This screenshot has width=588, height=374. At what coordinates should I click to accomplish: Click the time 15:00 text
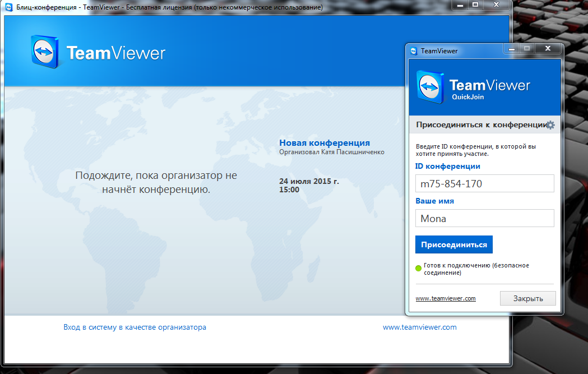tap(289, 190)
